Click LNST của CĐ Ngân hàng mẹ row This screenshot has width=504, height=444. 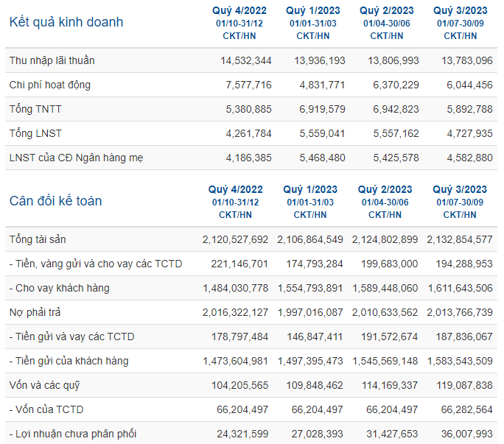click(251, 158)
